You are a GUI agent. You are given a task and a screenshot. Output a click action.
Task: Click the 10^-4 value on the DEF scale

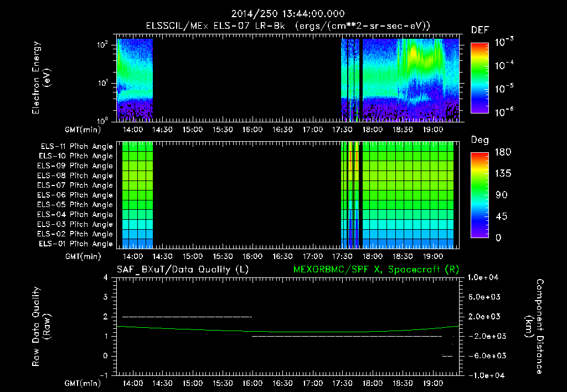coord(504,65)
